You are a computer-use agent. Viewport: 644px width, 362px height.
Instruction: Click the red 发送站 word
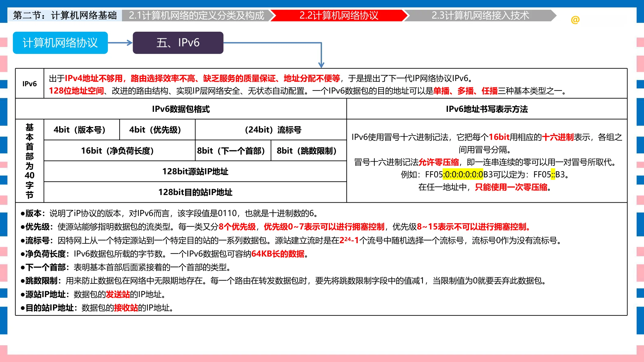118,294
